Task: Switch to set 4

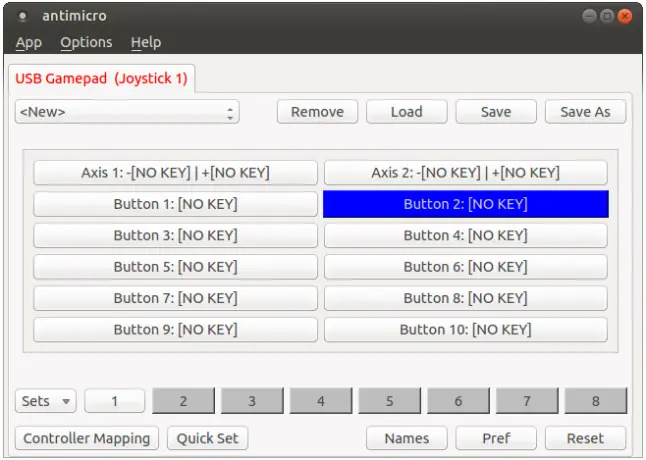Action: 321,401
